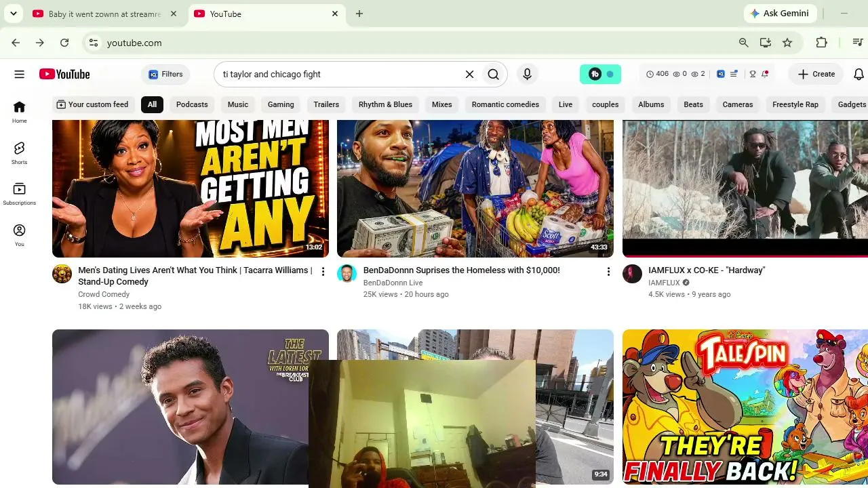Select the Live chip
Screen dimensions: 868x488
pos(566,104)
